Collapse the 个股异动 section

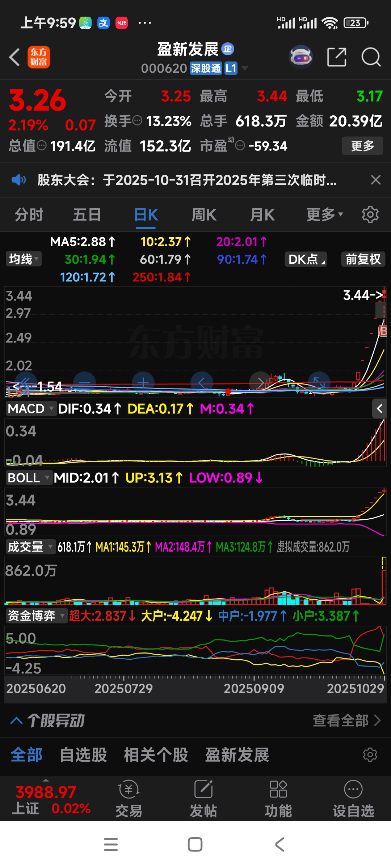coord(16,720)
